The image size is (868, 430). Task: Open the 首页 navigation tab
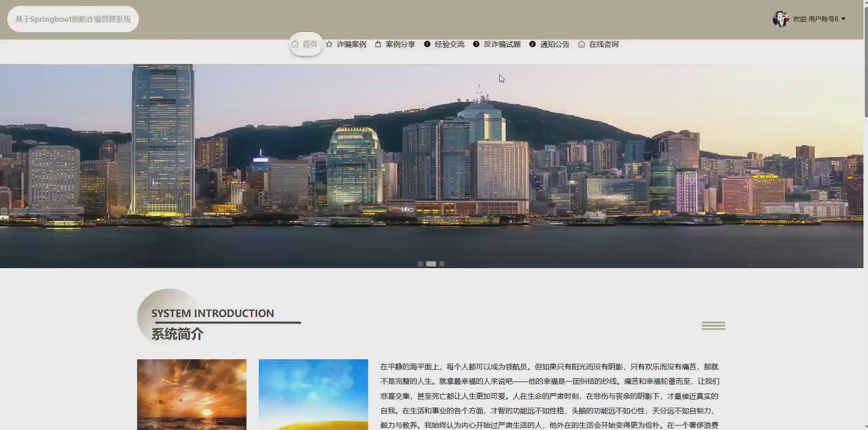(x=310, y=44)
